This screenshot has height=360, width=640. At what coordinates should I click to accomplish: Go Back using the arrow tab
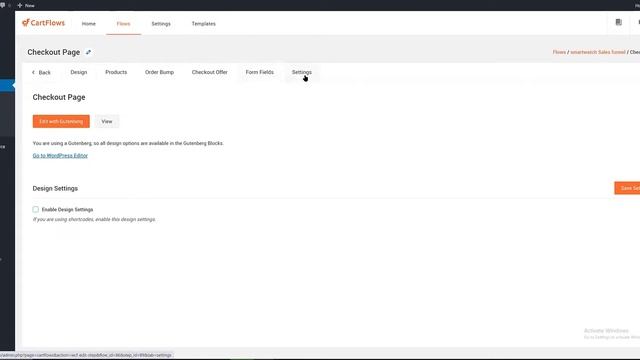coord(41,72)
